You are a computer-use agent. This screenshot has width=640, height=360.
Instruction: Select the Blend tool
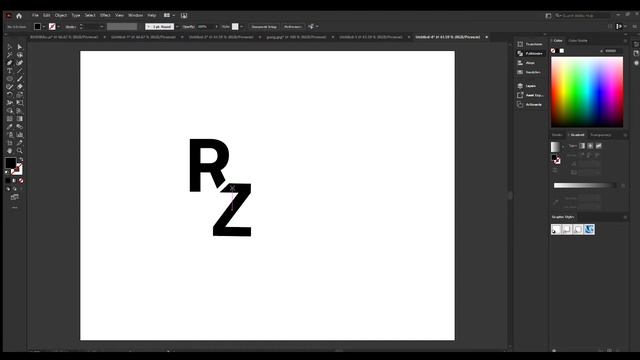[20, 127]
